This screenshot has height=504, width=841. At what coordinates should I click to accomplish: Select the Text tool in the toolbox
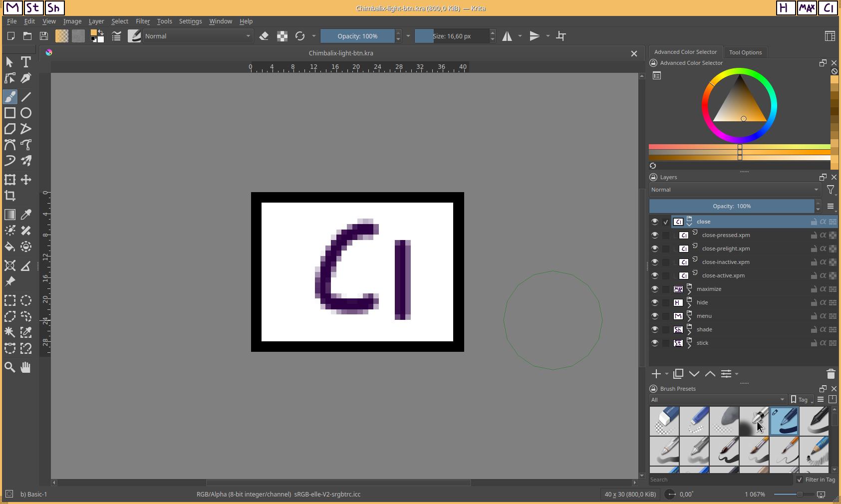26,62
